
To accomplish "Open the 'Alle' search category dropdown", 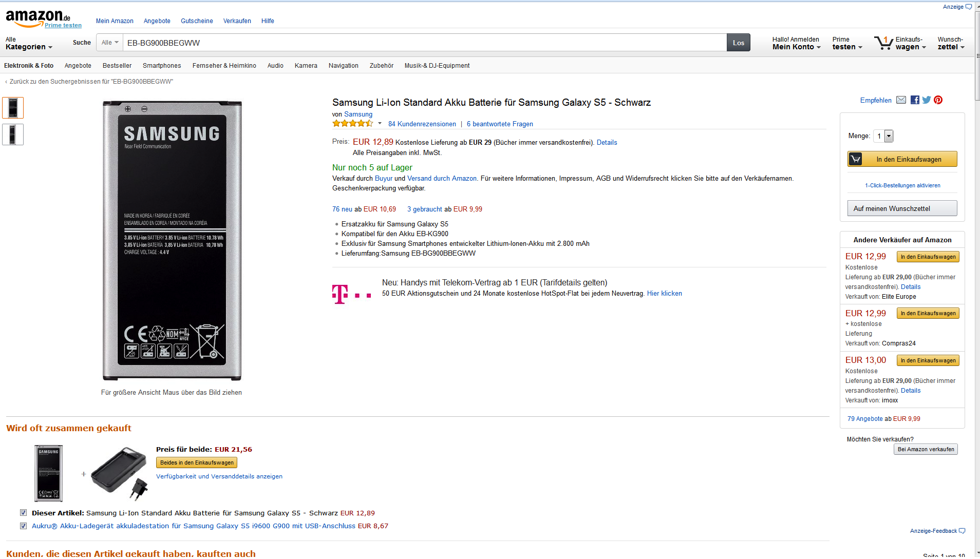I will [x=110, y=43].
